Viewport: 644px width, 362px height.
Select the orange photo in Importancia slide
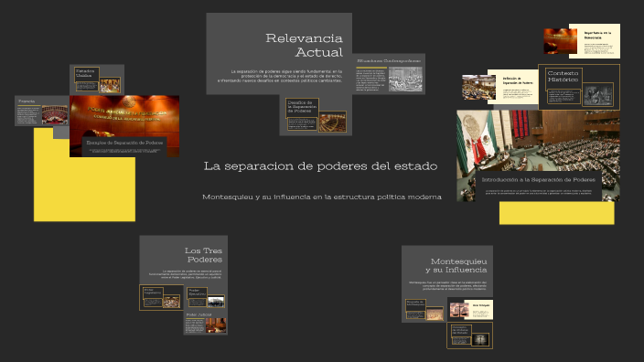point(561,41)
